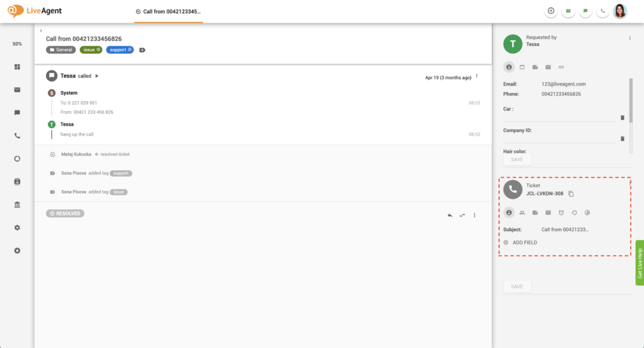644x348 pixels.
Task: Expand Tessa called message arrow
Action: tap(97, 76)
